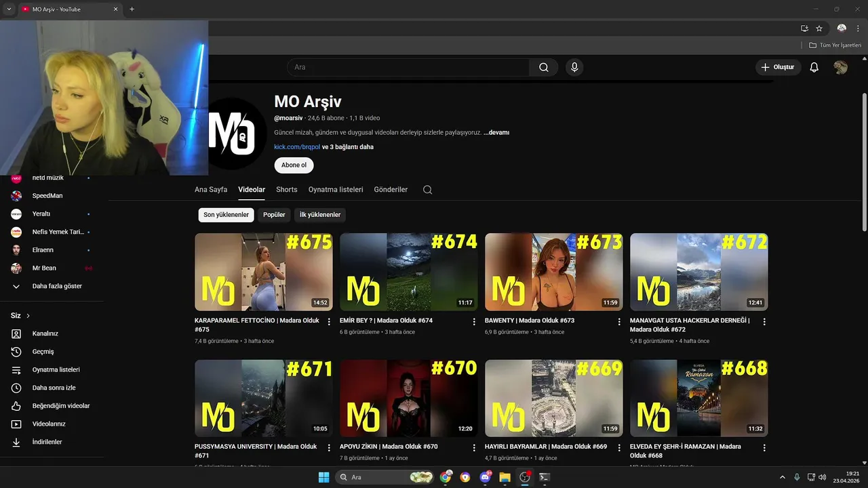
Task: Open the Chrome three-dot menu
Action: tap(858, 28)
